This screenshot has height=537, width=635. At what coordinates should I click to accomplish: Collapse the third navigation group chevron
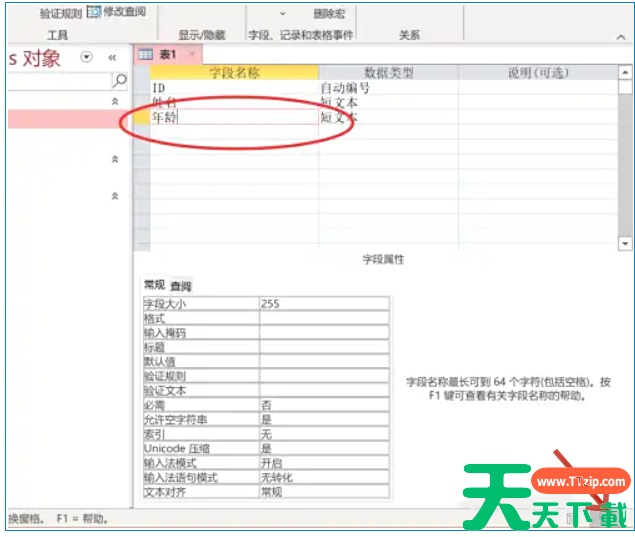[x=115, y=196]
